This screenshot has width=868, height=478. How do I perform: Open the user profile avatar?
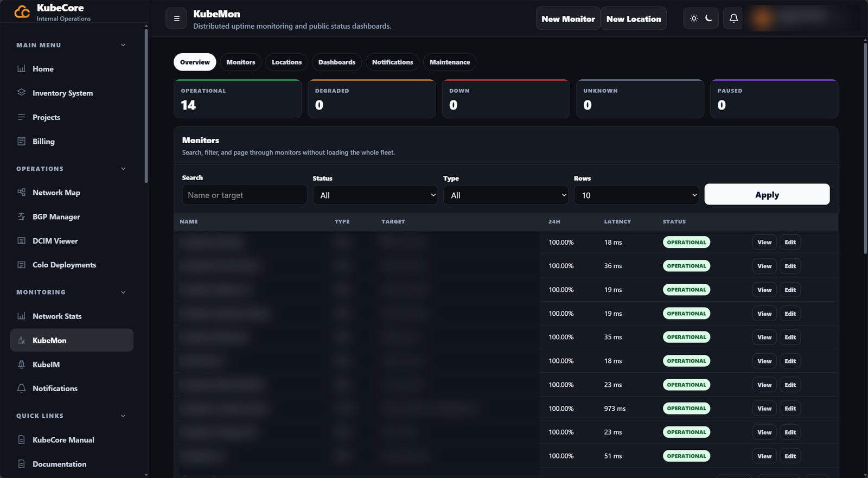click(x=762, y=18)
